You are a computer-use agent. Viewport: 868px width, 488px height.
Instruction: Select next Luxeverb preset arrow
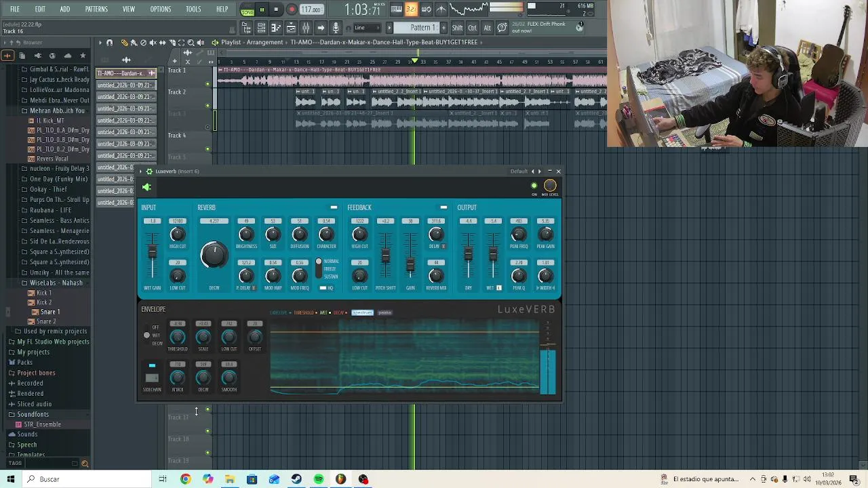[x=540, y=171]
